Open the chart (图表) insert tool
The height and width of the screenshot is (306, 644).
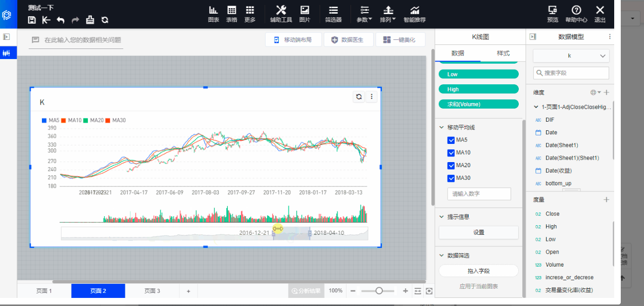[x=214, y=14]
